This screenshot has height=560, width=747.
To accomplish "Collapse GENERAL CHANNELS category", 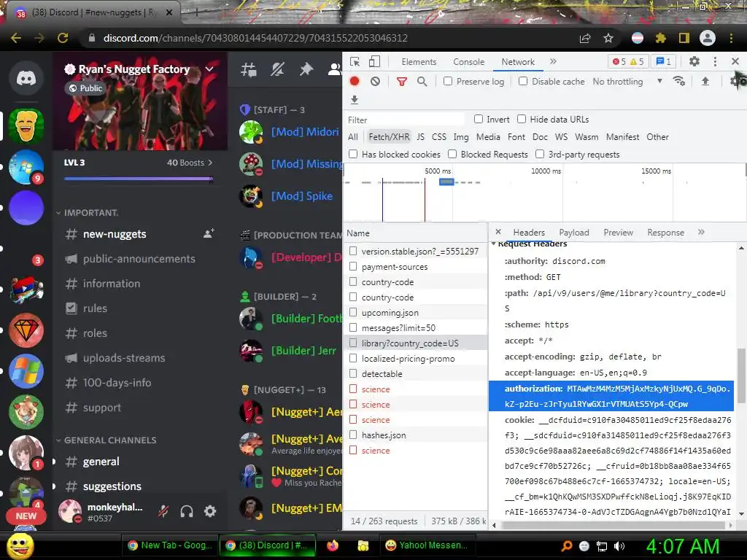I will coord(107,440).
